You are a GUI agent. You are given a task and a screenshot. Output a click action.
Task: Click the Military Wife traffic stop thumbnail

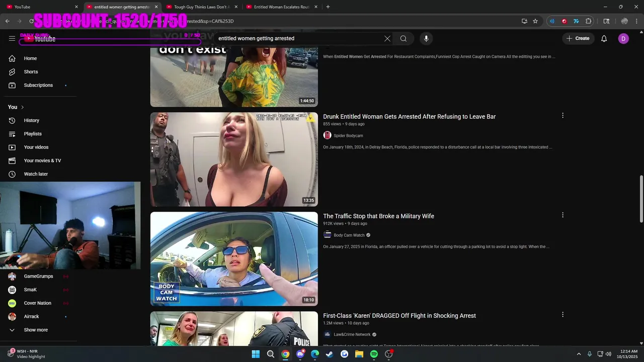(234, 259)
